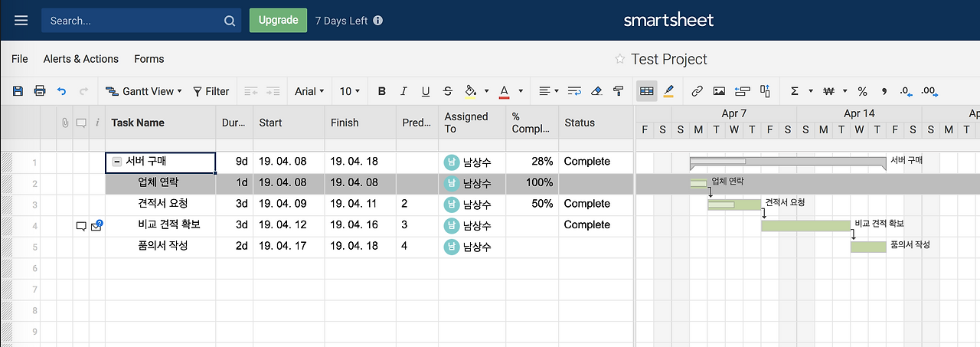Click the red-underlined text color swatch

pos(504,91)
